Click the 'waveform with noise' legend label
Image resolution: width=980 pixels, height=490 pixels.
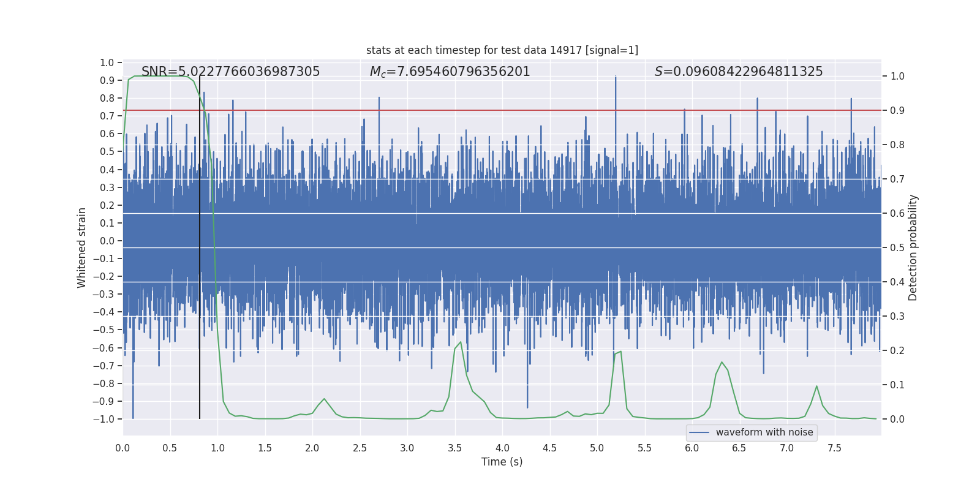pos(764,432)
